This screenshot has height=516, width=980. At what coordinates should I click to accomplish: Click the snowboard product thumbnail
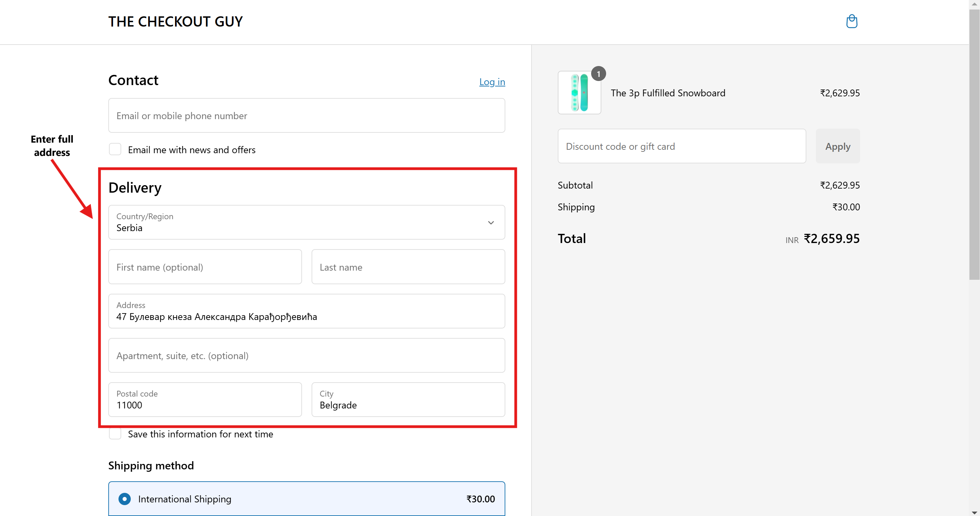[x=579, y=93]
